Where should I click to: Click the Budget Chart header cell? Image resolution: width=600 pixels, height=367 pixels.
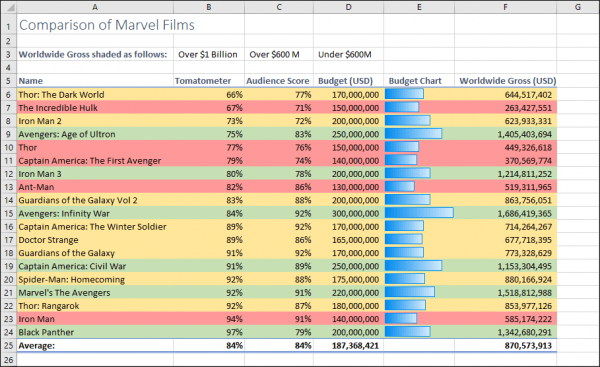tap(419, 81)
